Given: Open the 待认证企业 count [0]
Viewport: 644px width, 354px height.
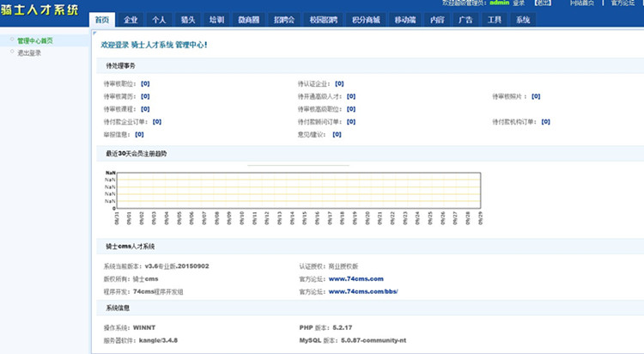Looking at the screenshot, I should coord(339,83).
